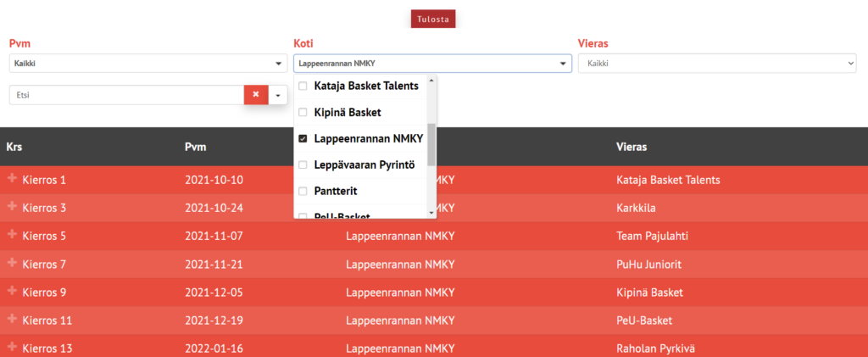Click Lappeenrannan NMKY in Kierros 5 row
The width and height of the screenshot is (868, 357).
(x=400, y=237)
